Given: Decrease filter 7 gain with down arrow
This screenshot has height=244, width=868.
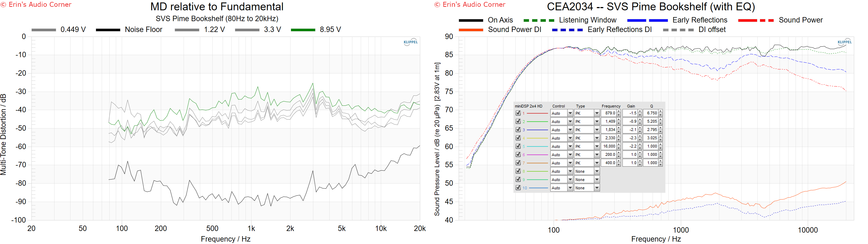Looking at the screenshot, I should (640, 165).
